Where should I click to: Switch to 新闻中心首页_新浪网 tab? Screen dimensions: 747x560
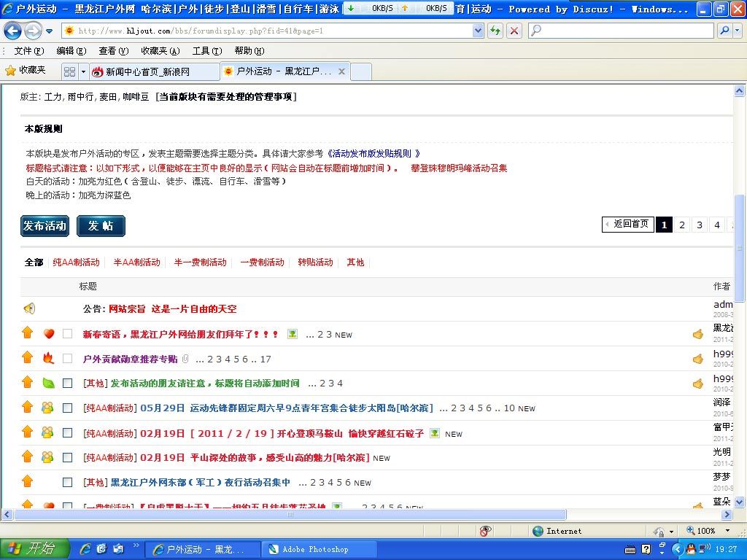(x=147, y=71)
